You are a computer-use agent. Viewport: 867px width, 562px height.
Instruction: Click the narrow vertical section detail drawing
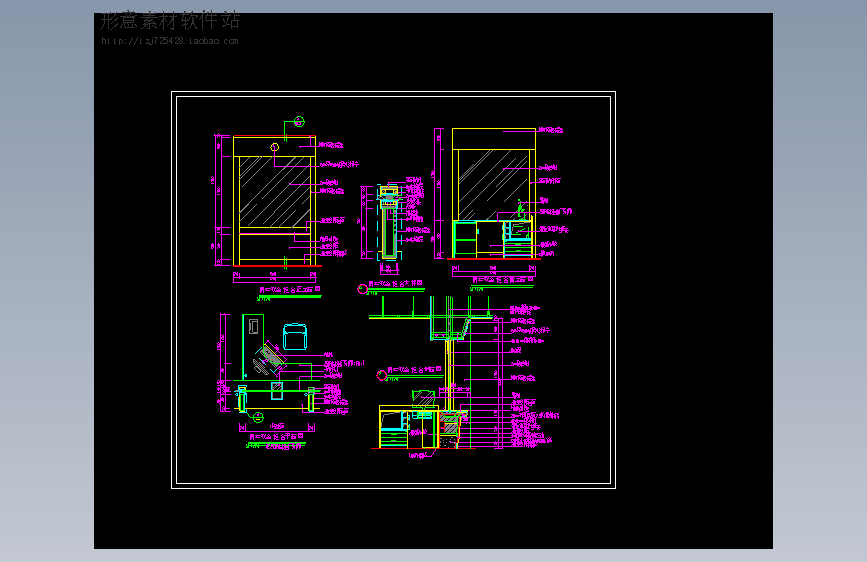389,223
